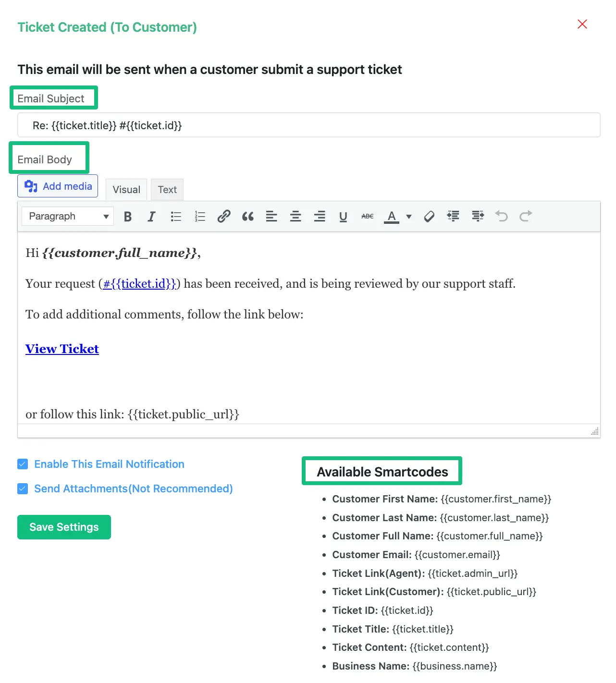
Task: Select the Customer Full Name smartcode
Action: [x=437, y=536]
